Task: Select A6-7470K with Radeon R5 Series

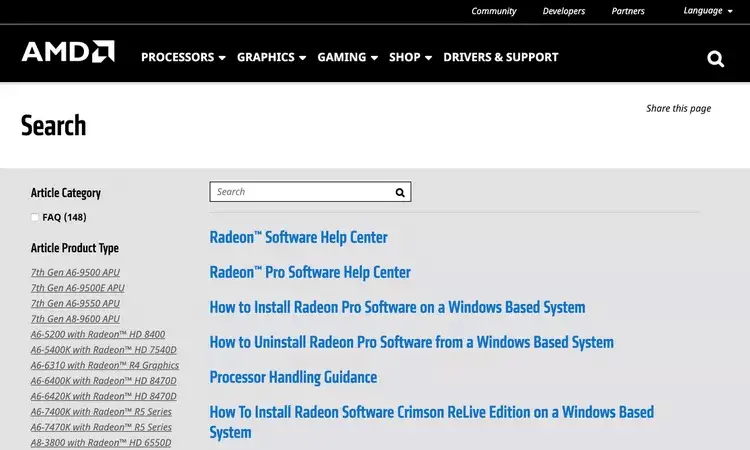Action: [101, 427]
